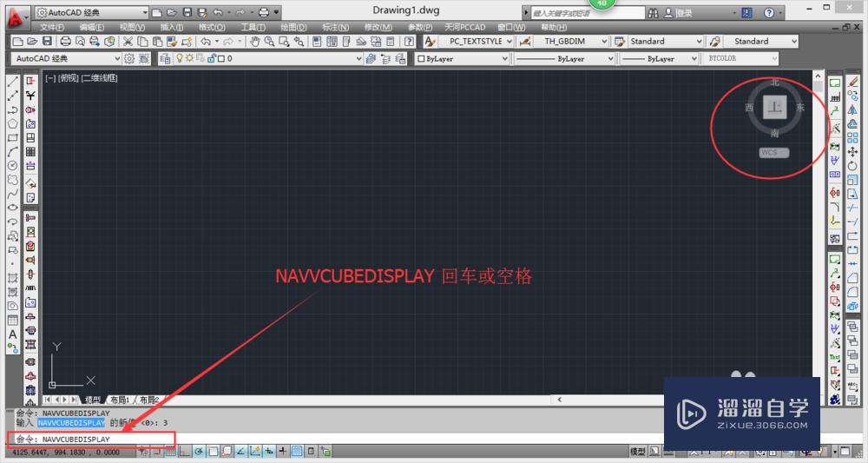868x463 pixels.
Task: Click the Workspace Settings gear icon
Action: [129, 58]
